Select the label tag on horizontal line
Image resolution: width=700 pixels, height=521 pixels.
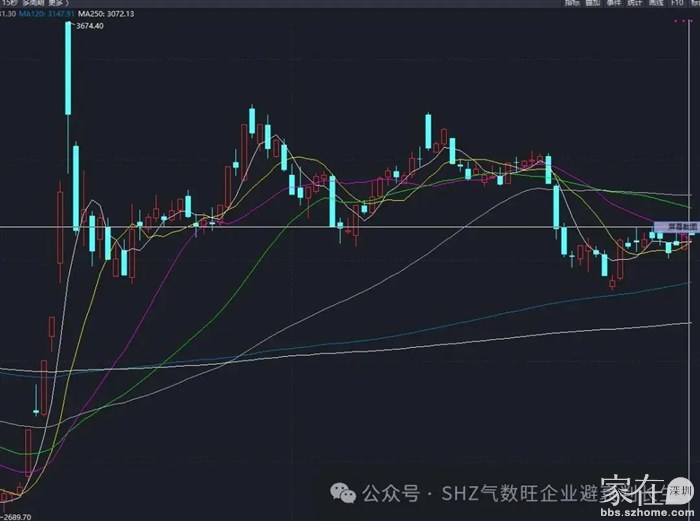point(672,228)
